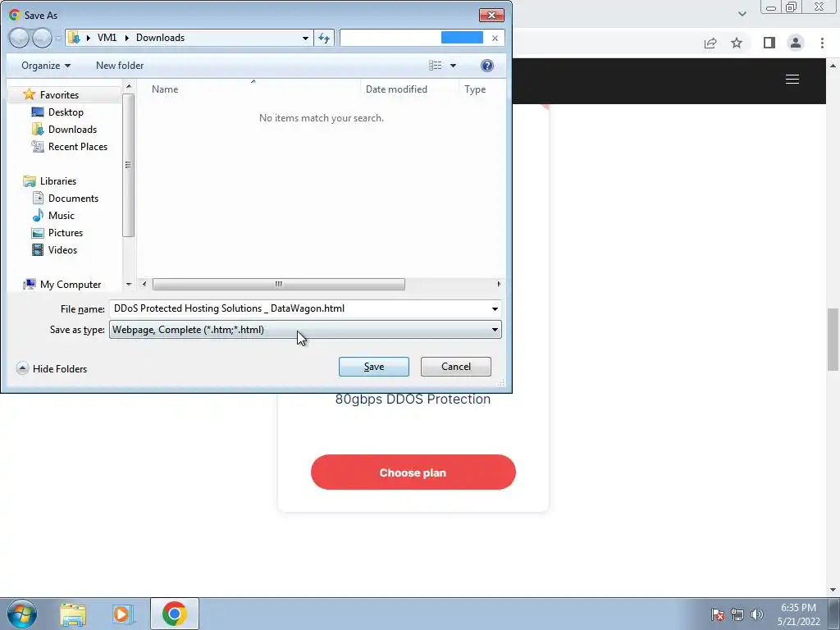The width and height of the screenshot is (840, 630).
Task: Open Windows Explorer from the taskbar
Action: [x=73, y=614]
